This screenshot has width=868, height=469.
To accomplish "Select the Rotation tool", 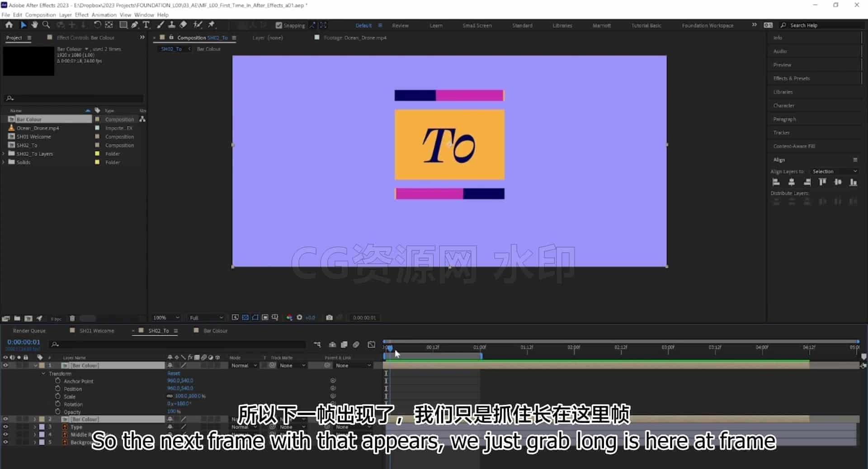I will [97, 25].
